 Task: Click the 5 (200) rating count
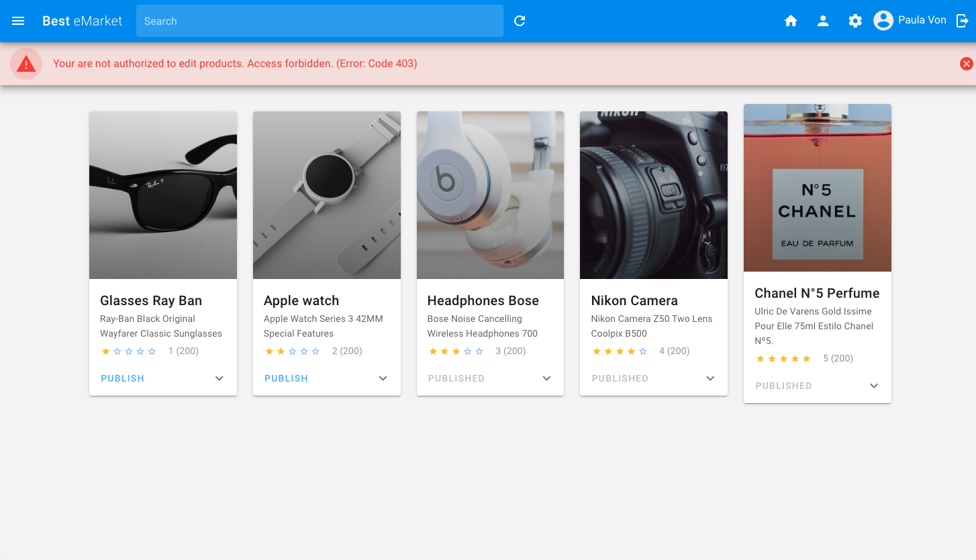[x=838, y=358]
